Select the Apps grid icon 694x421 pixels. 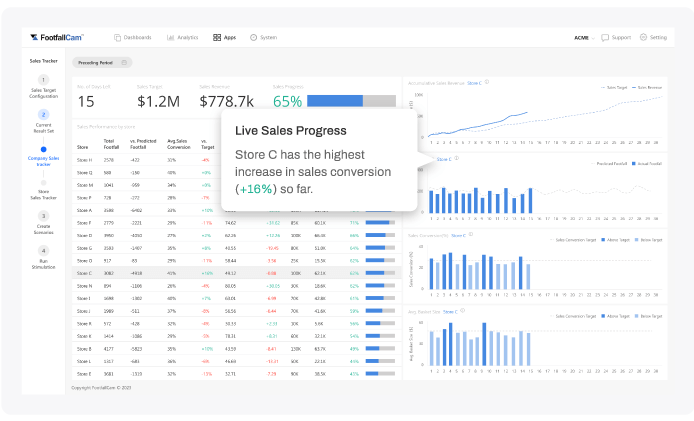tap(217, 38)
